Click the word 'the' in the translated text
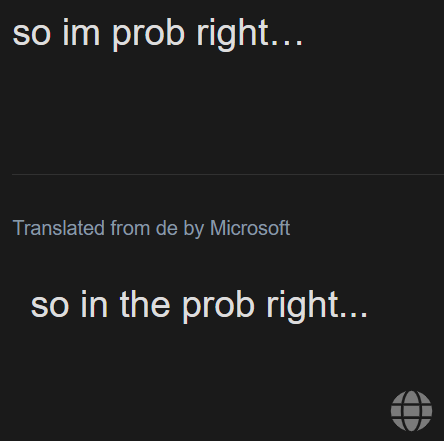 coord(145,304)
